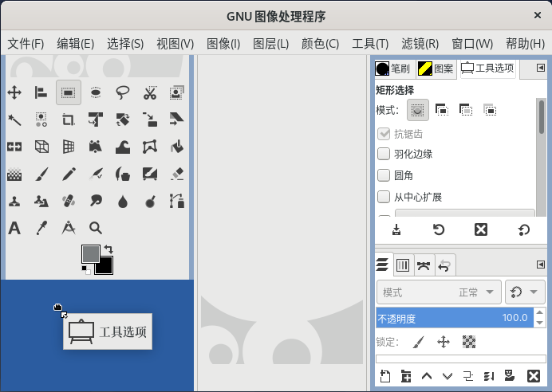Screen dimensions: 552x392
Task: Select the Crop tool
Action: tap(69, 120)
